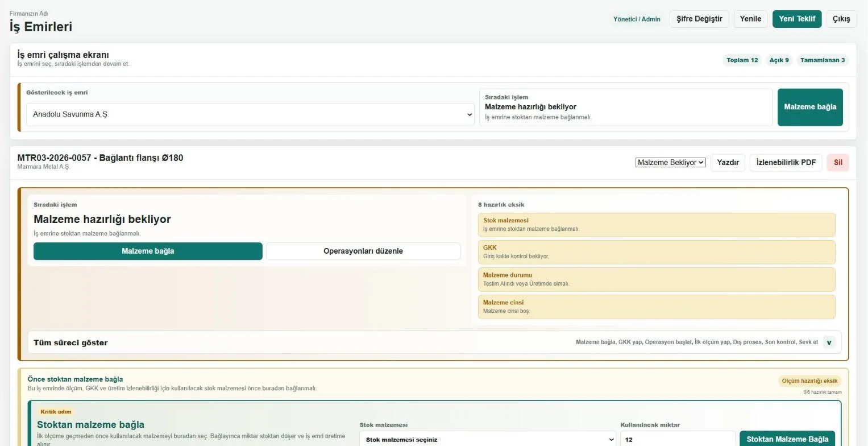Click the Tüm süreci göster label

(70, 343)
